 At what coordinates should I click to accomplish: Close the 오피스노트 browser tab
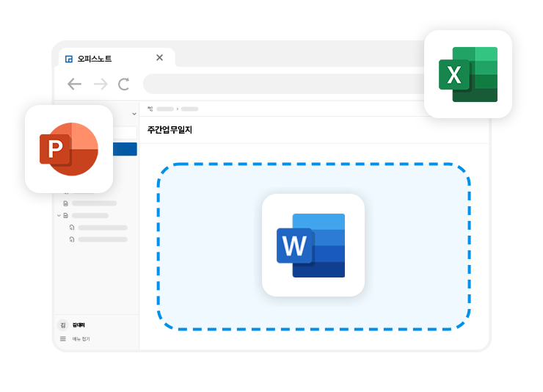pyautogui.click(x=159, y=57)
